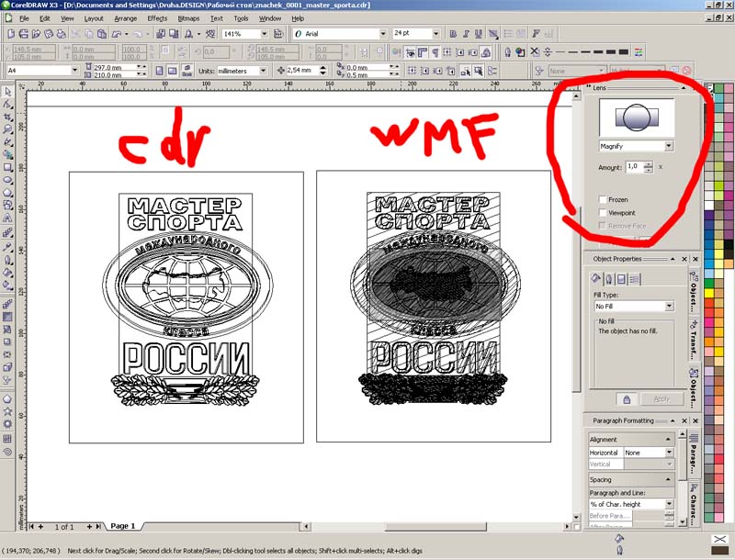
Task: Select the Ellipse tool
Action: [x=7, y=180]
